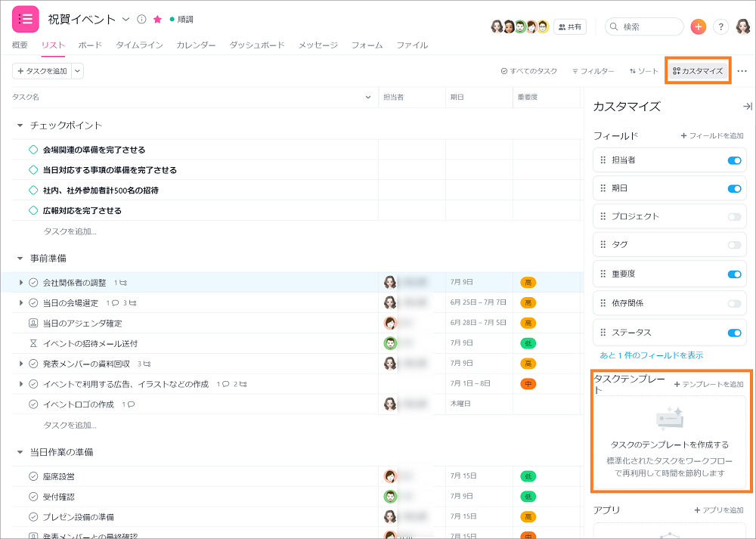Click assignee avatar for イベントの招待メール送付
This screenshot has width=756, height=539.
point(390,343)
